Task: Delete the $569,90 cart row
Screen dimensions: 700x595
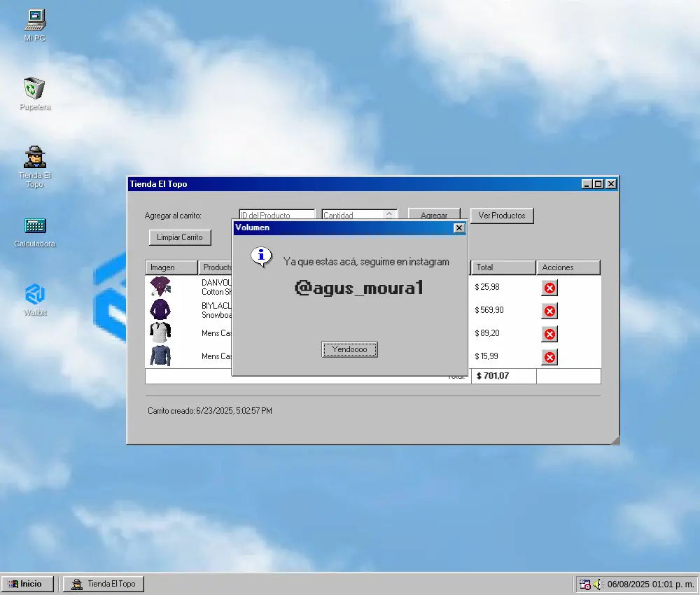Action: coord(550,311)
